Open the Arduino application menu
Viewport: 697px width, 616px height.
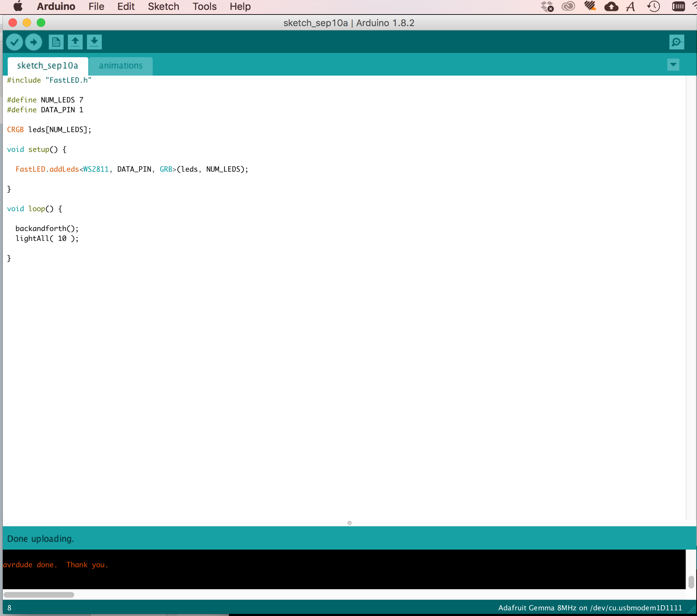(x=56, y=7)
